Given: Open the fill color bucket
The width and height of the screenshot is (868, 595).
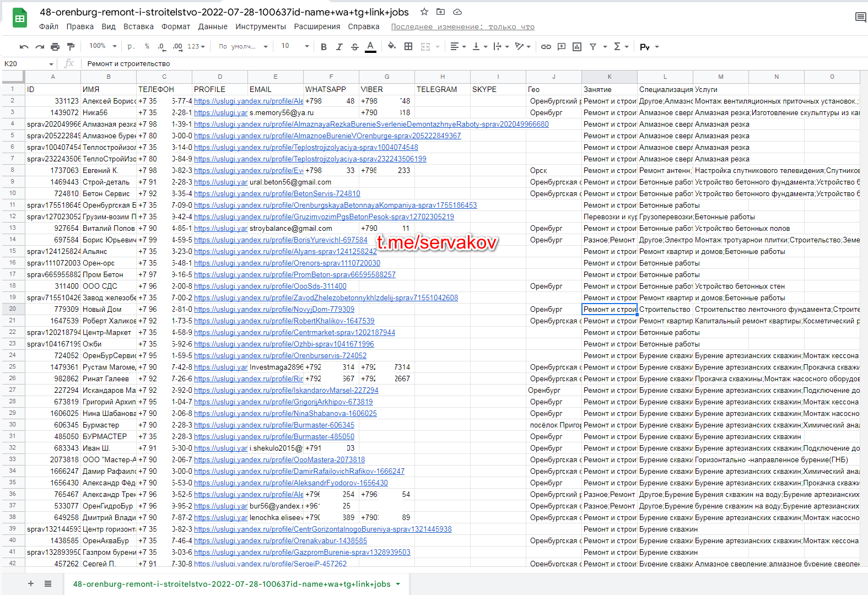Looking at the screenshot, I should (x=392, y=46).
